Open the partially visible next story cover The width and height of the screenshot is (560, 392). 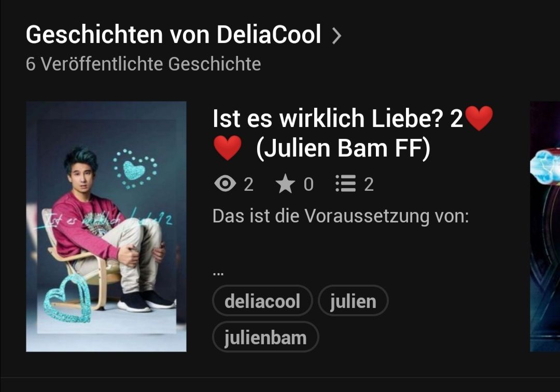pos(545,227)
